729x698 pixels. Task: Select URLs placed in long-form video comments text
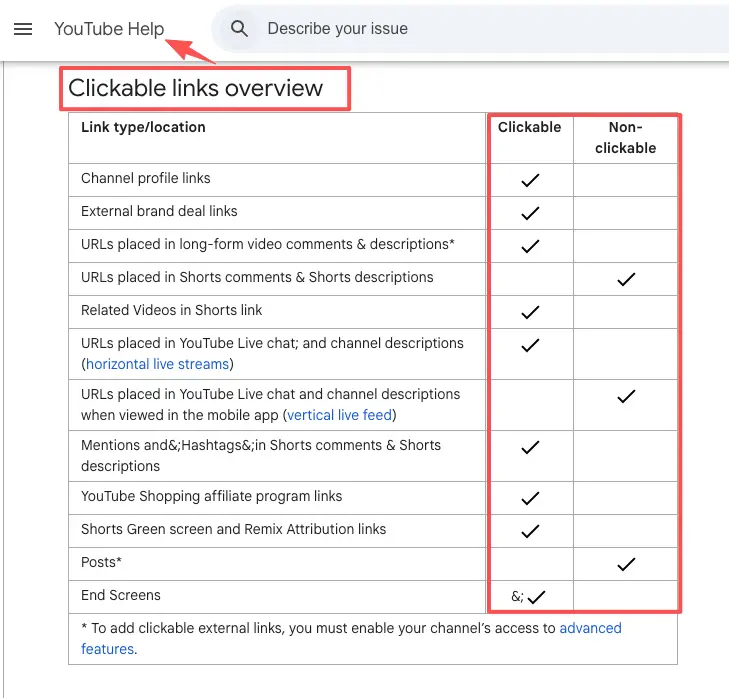tap(268, 244)
